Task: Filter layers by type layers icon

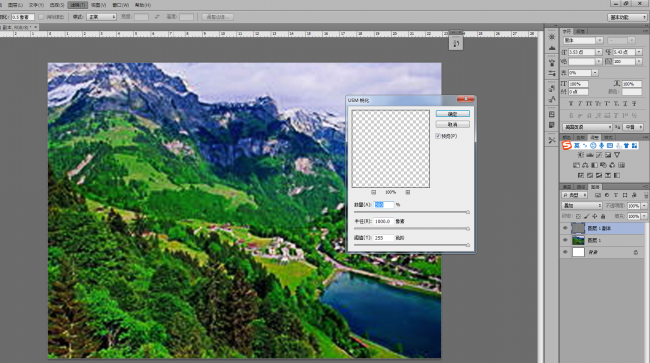Action: click(x=616, y=195)
